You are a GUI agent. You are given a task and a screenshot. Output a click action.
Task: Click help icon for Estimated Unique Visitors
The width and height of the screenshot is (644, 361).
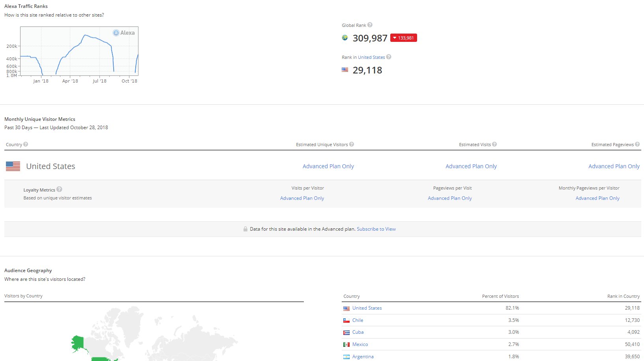[352, 144]
